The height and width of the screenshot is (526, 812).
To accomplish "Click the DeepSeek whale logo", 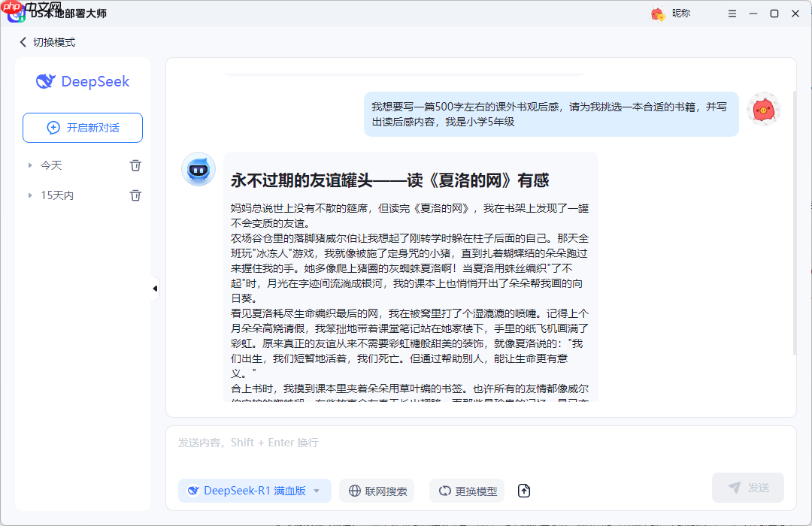I will coord(46,81).
